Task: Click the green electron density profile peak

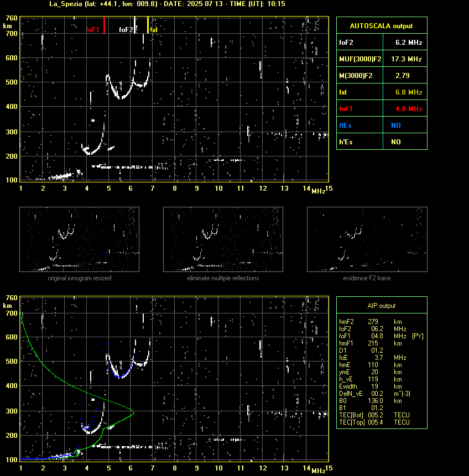Action: [133, 412]
